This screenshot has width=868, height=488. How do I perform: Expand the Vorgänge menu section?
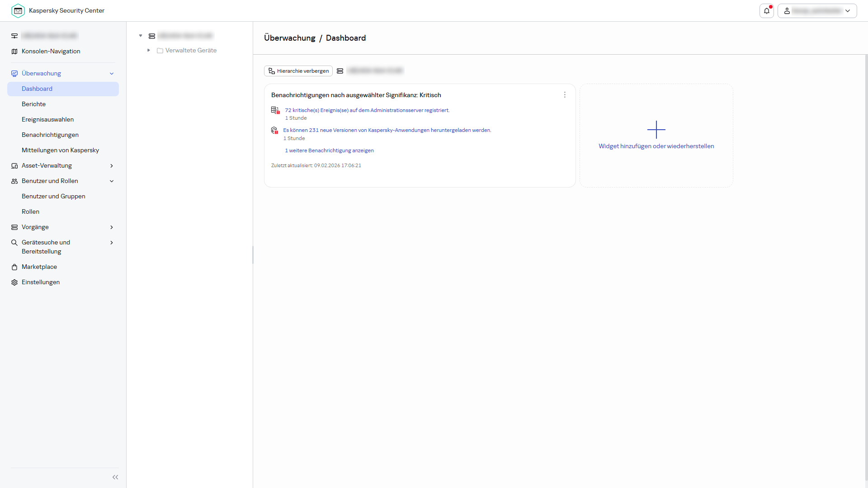112,227
